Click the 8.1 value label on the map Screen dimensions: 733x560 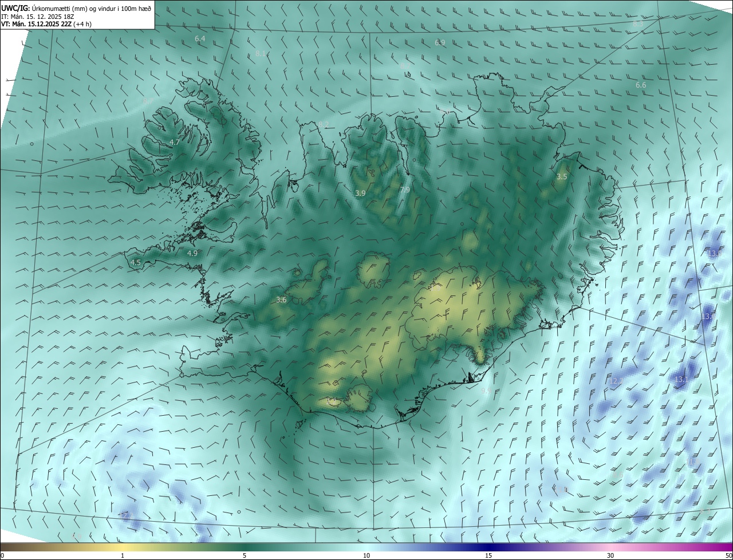tap(261, 53)
